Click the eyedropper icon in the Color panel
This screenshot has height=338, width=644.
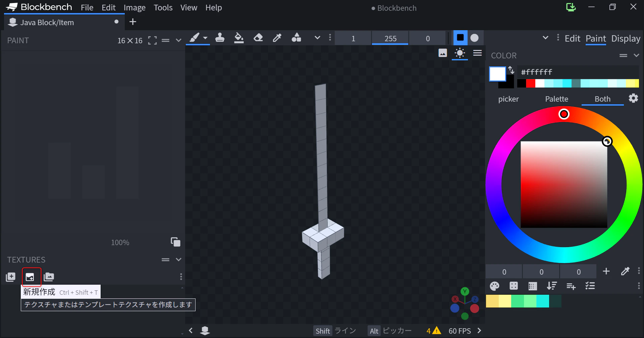pos(625,271)
